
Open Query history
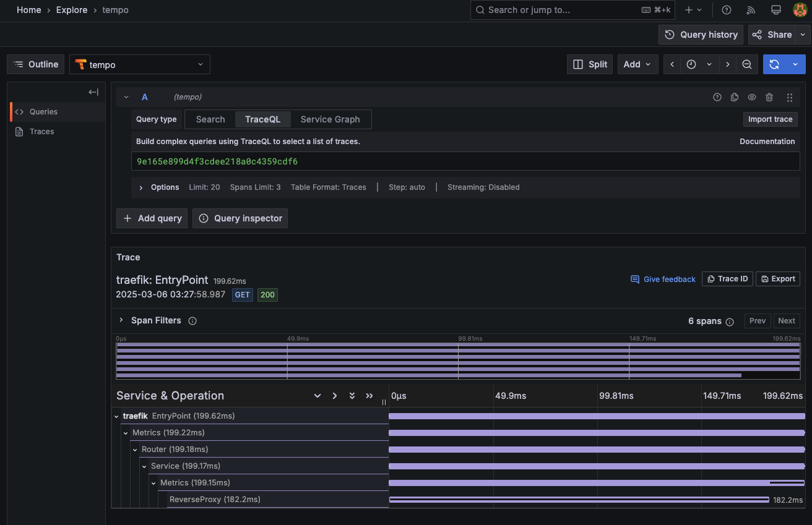[x=701, y=35]
